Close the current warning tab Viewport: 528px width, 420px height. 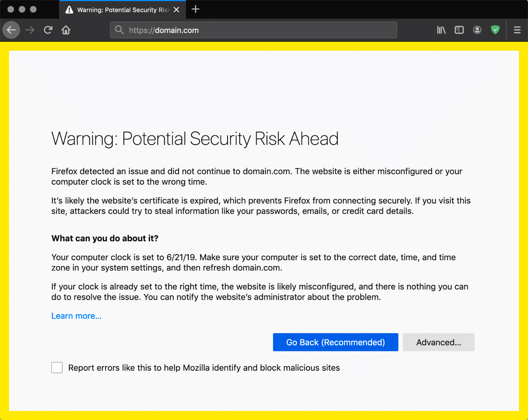(176, 9)
